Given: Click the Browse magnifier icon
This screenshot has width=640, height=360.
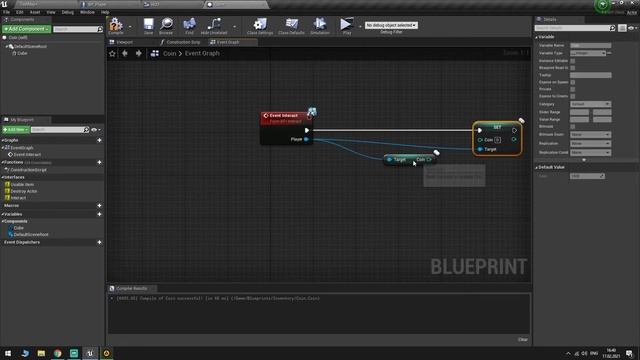Looking at the screenshot, I should [166, 24].
